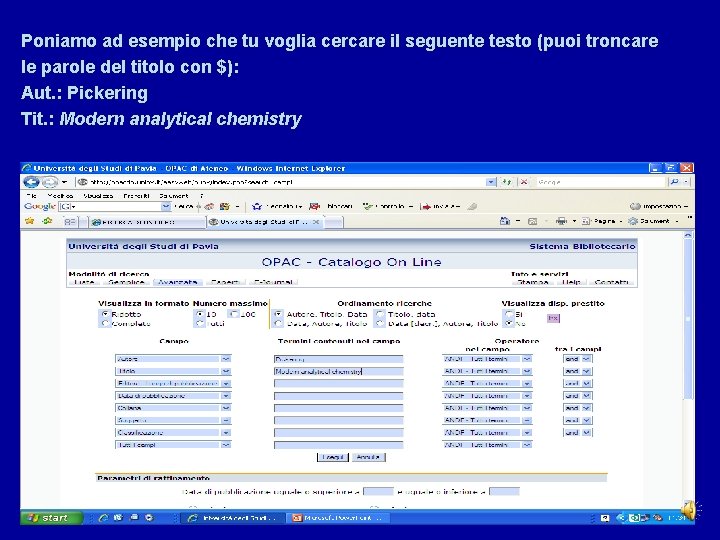The width and height of the screenshot is (720, 540).
Task: Select the Ridotto display format
Action: (x=105, y=314)
